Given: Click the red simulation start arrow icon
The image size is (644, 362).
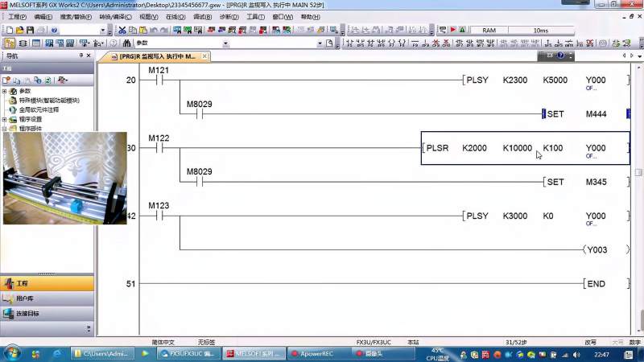Looking at the screenshot, I should tap(452, 30).
